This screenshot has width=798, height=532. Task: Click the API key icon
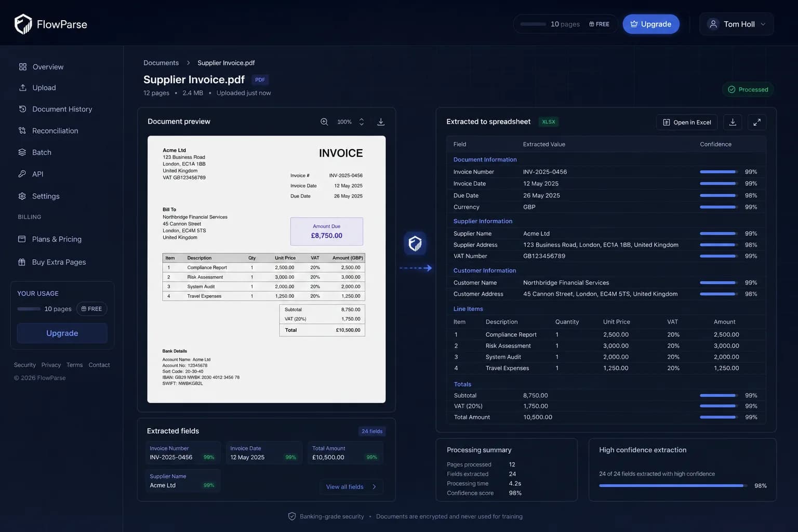[22, 174]
